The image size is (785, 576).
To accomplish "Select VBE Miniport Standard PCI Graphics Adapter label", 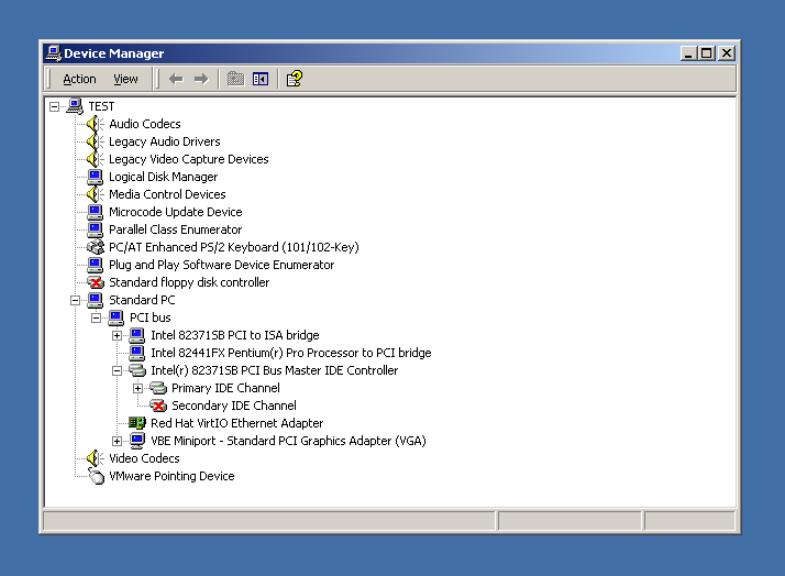I will click(x=288, y=441).
